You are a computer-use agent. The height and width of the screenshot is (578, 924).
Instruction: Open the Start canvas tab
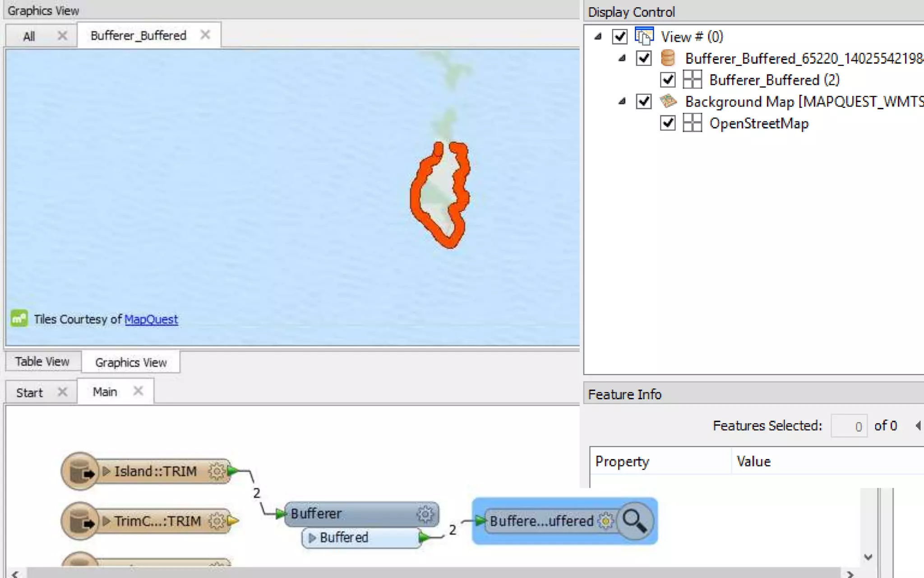tap(30, 392)
